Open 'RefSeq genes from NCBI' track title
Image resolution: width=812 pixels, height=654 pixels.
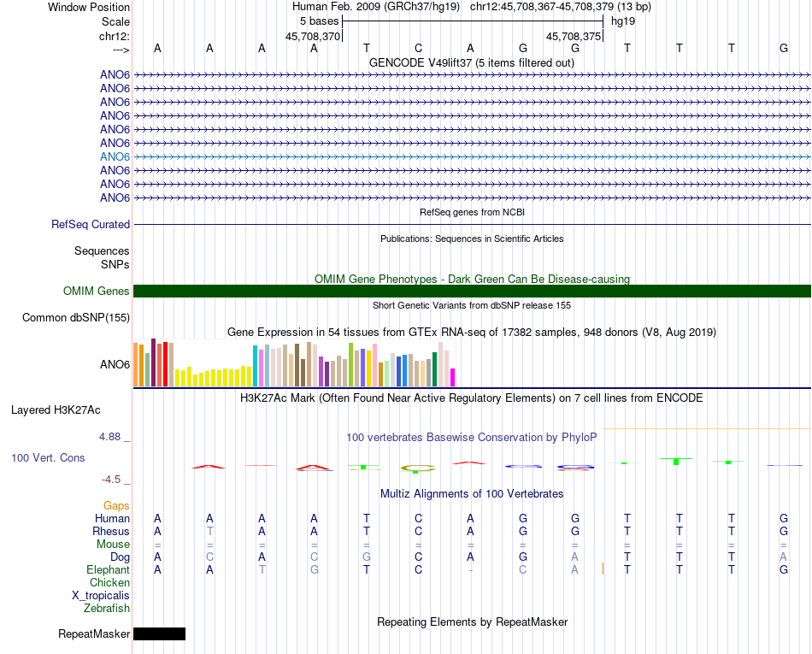[472, 212]
